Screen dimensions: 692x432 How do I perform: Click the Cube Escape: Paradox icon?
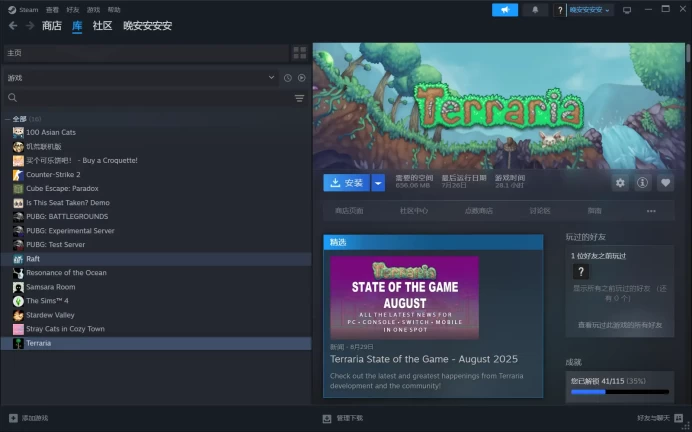coord(18,189)
